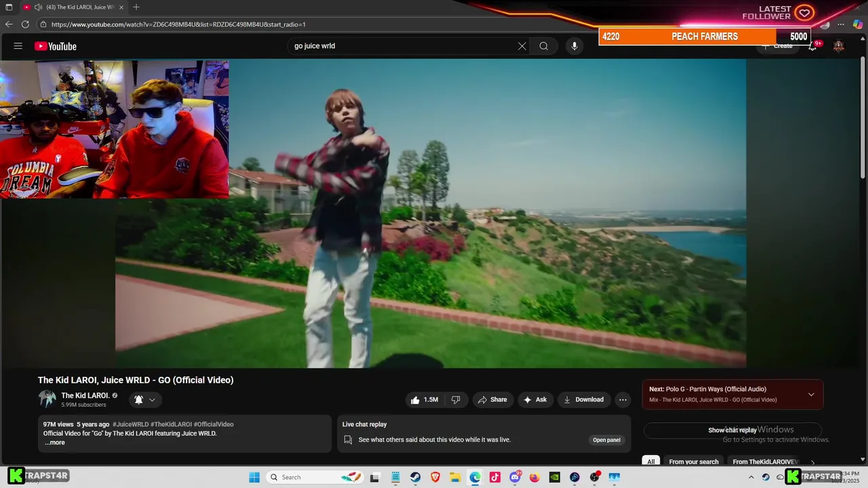Screen dimensions: 868x488
Task: Select the All filter chip
Action: (651, 462)
